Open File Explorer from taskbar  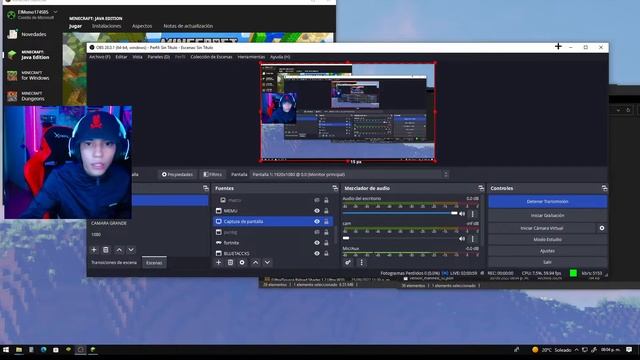click(x=19, y=350)
